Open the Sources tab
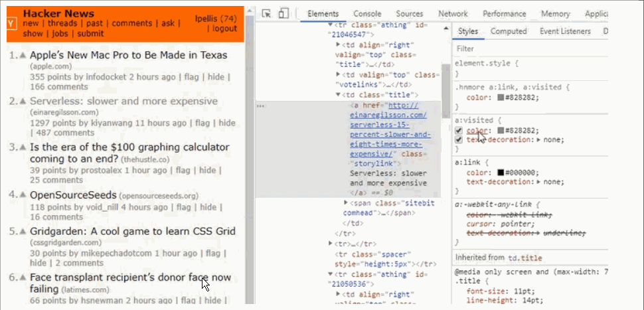644x310 pixels. 410,14
